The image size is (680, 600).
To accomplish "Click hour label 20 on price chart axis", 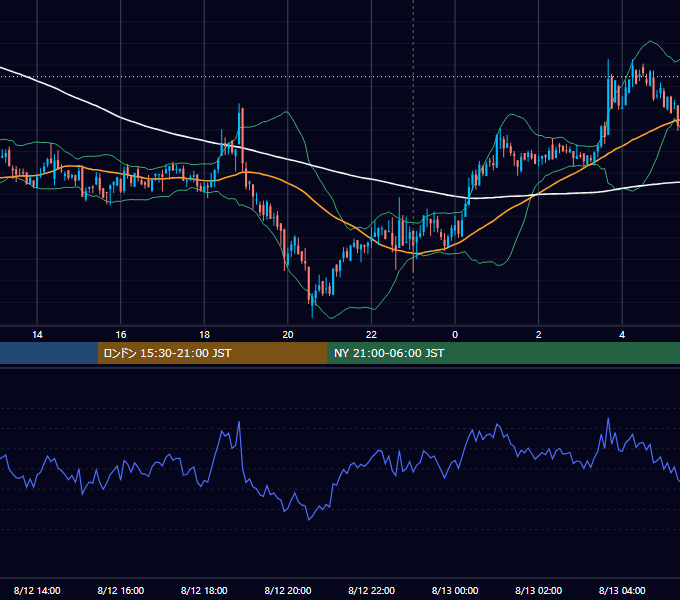I will coord(288,335).
